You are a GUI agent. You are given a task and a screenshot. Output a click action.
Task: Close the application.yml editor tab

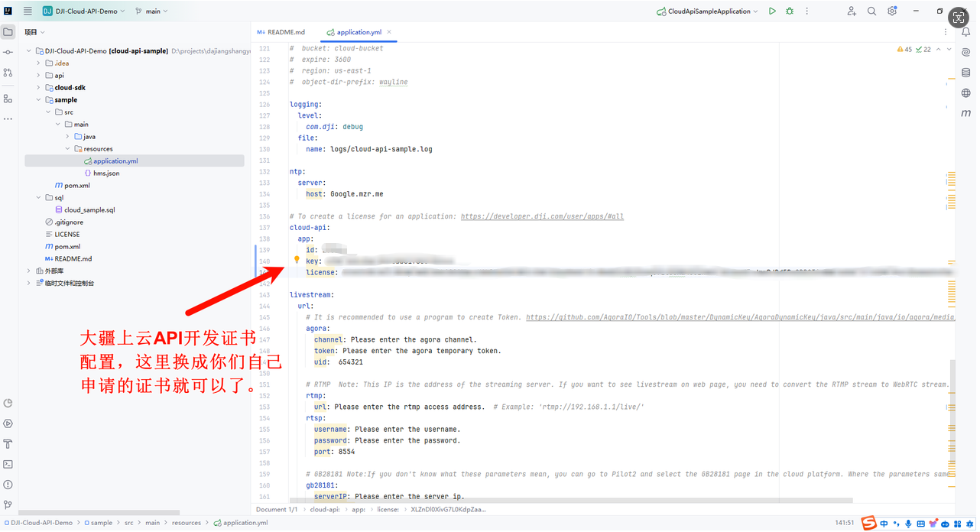pyautogui.click(x=389, y=32)
